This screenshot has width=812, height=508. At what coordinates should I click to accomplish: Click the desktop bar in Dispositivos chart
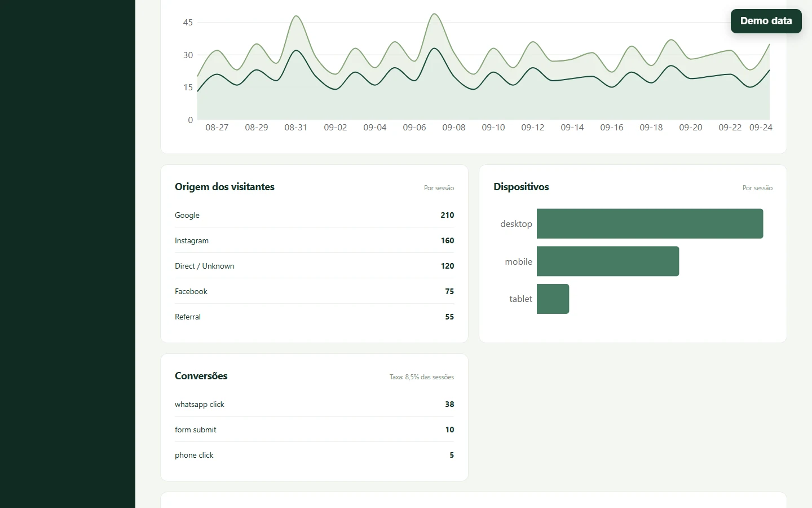point(650,224)
